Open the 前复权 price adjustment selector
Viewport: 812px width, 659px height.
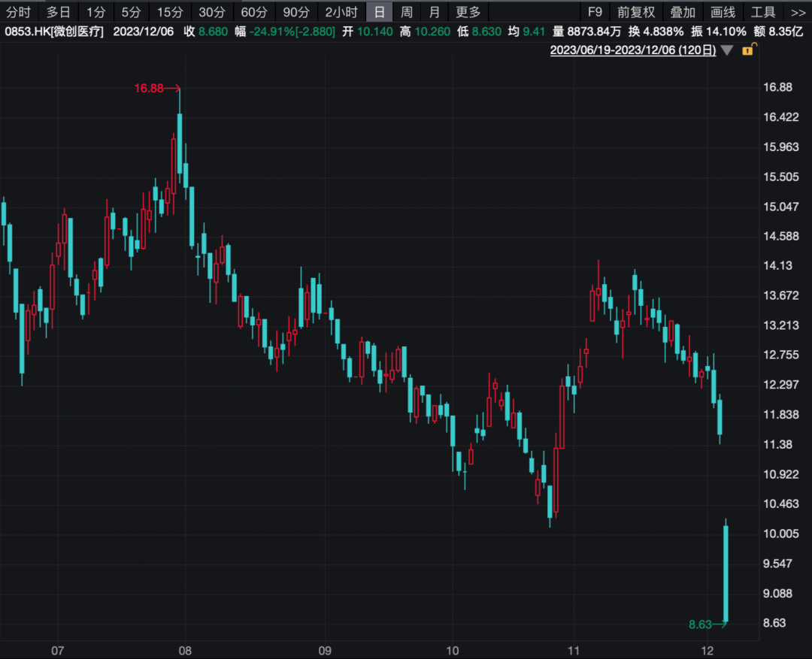click(x=636, y=12)
